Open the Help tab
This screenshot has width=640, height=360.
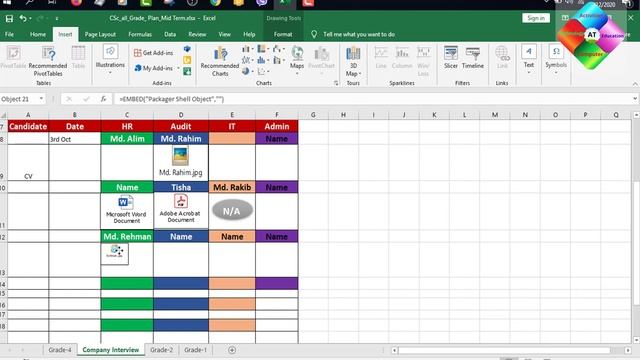click(x=249, y=34)
